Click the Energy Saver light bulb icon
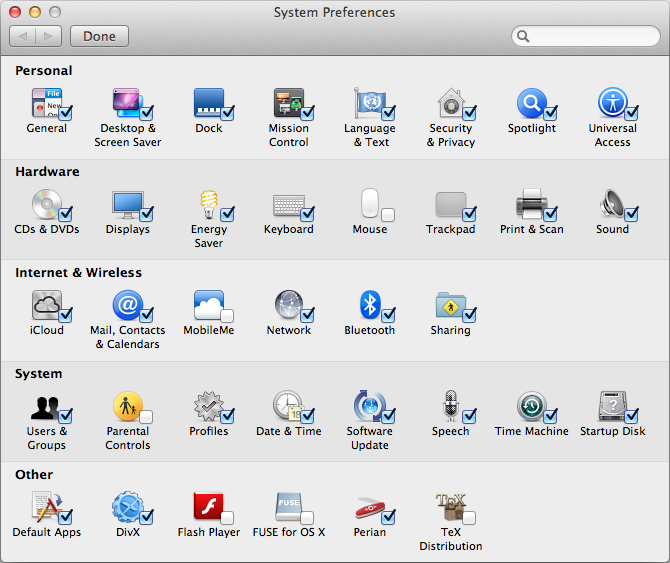The image size is (670, 563). [x=209, y=204]
